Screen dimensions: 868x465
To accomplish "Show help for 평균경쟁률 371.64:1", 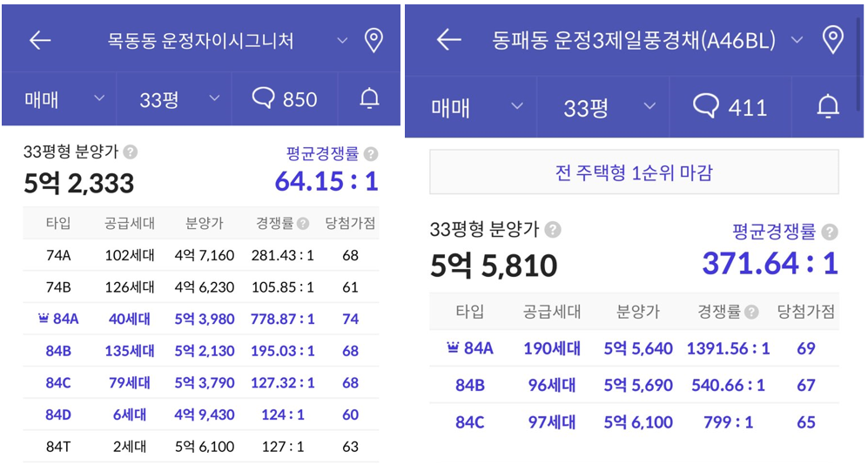I will pos(829,232).
